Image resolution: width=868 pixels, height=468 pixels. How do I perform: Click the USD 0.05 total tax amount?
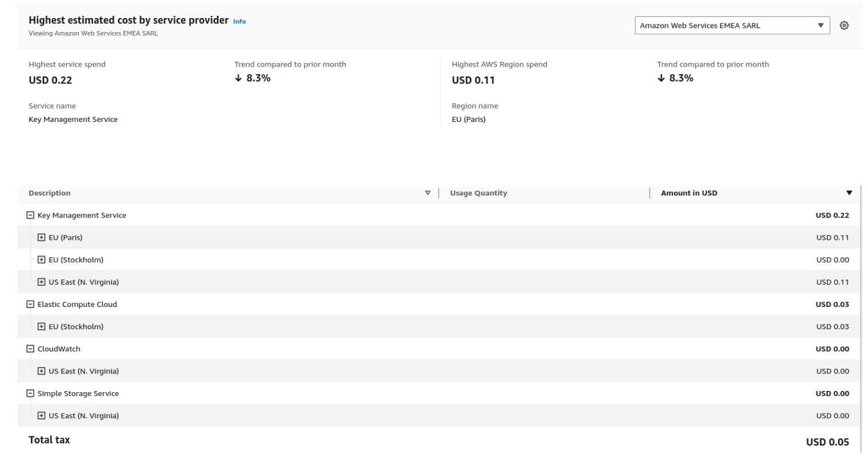(x=828, y=442)
